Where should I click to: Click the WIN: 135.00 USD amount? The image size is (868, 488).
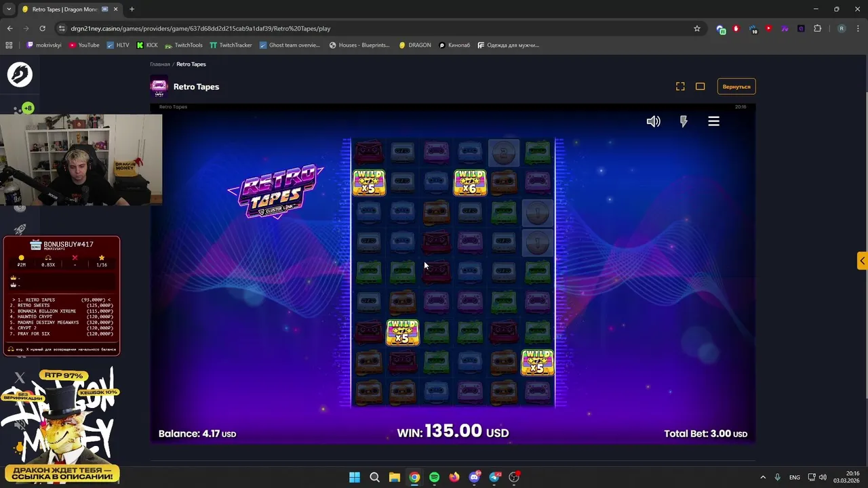pos(453,432)
